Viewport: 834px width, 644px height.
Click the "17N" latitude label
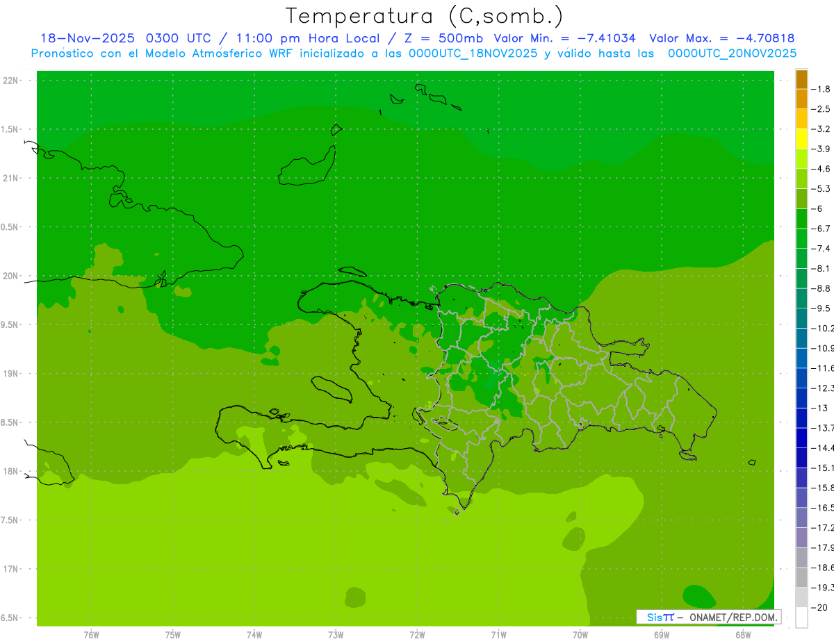click(10, 569)
